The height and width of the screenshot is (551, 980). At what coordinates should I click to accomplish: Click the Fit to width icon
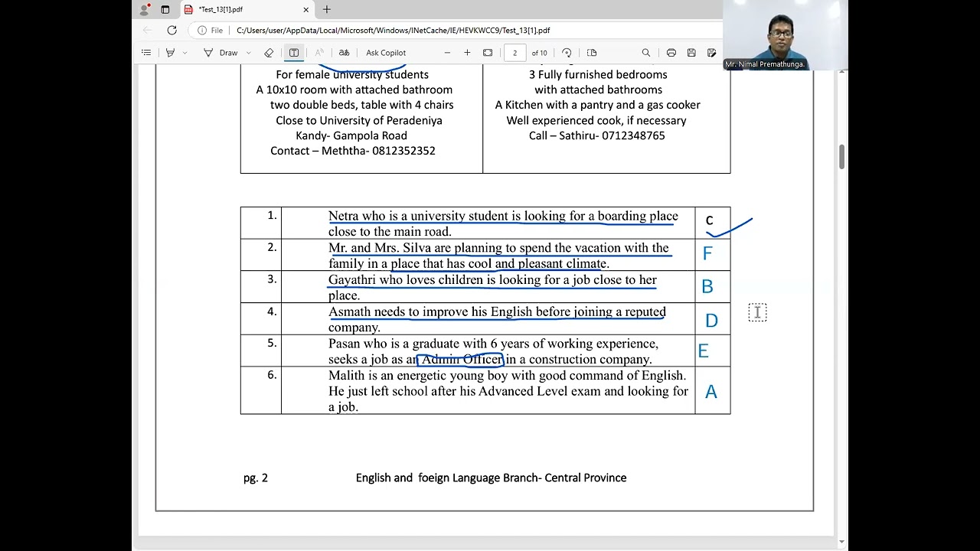(x=488, y=53)
